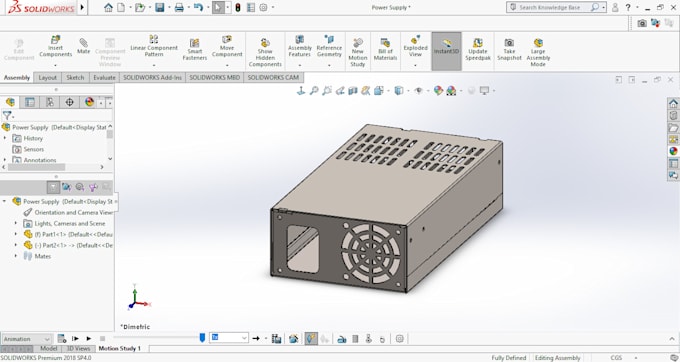Click Zoom to Fit in view toolbar
This screenshot has width=680, height=362.
314,91
